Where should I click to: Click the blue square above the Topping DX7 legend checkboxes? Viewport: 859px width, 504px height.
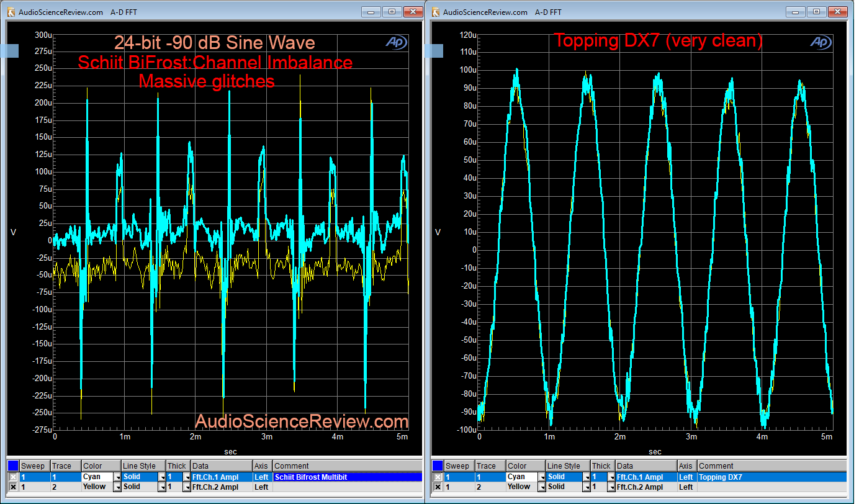coord(437,466)
